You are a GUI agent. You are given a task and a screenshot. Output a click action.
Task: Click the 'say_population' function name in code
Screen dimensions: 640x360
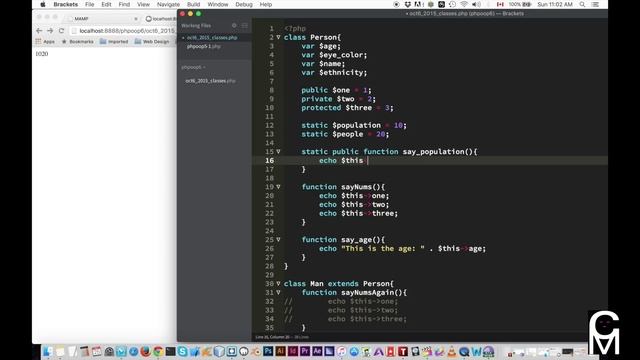pos(433,151)
